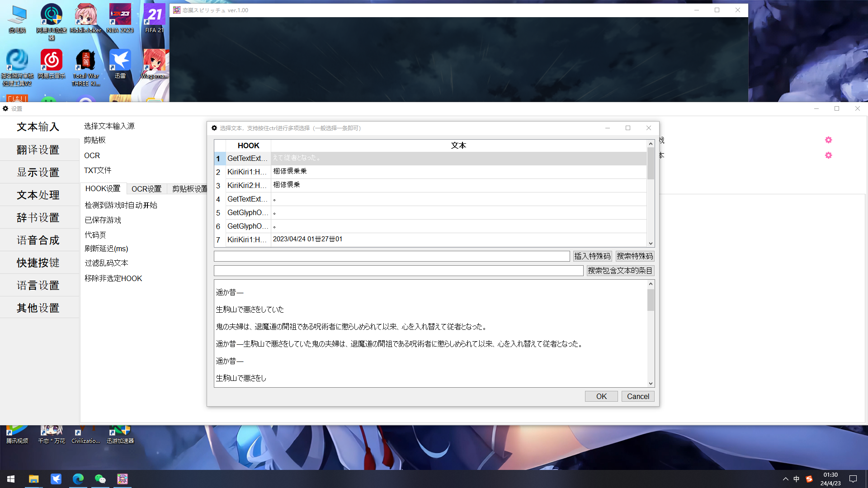Open Microsoft Edge from the taskbar
The image size is (868, 488).
coord(78,479)
